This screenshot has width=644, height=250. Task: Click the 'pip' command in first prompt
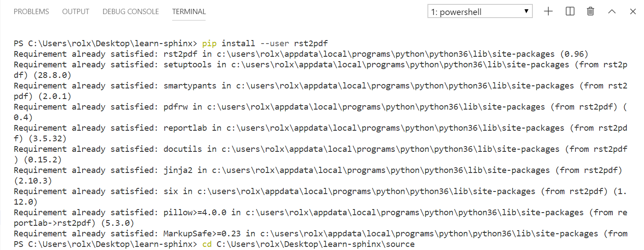[209, 44]
